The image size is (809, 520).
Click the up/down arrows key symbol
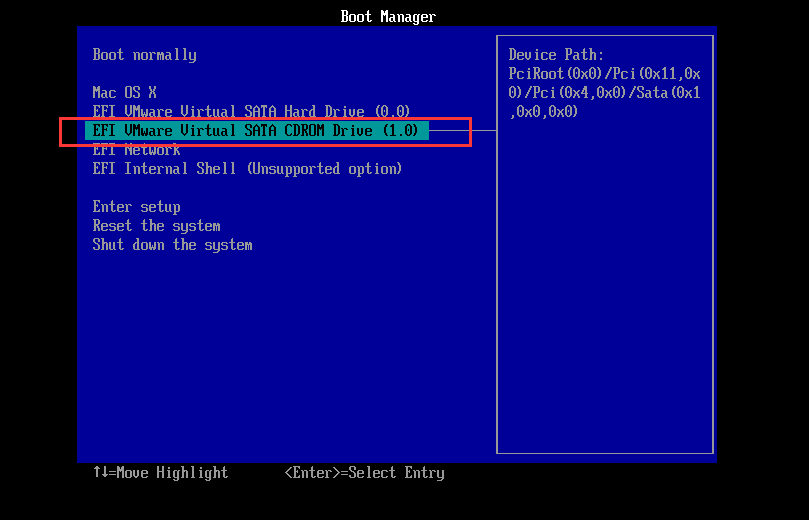100,473
